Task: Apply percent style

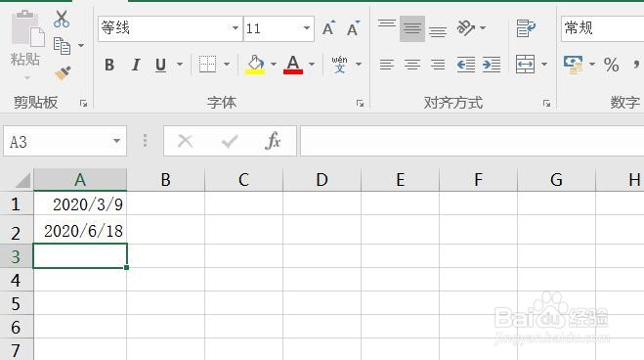Action: (611, 65)
